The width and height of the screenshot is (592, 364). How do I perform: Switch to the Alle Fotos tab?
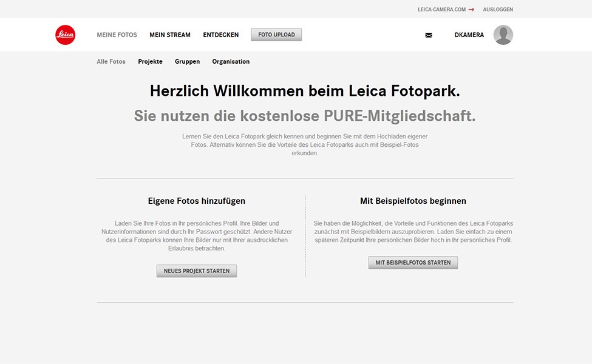tap(111, 62)
